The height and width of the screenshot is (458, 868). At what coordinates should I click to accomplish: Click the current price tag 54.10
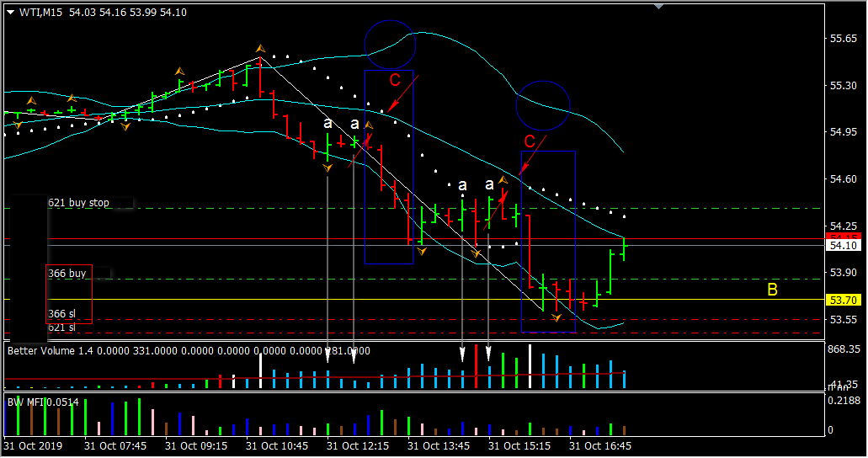[x=844, y=245]
